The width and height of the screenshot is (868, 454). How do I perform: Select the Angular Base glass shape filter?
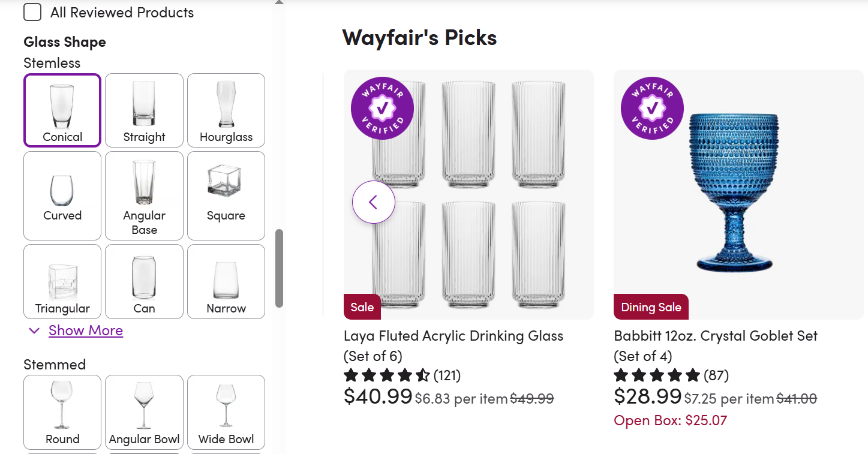pyautogui.click(x=144, y=196)
